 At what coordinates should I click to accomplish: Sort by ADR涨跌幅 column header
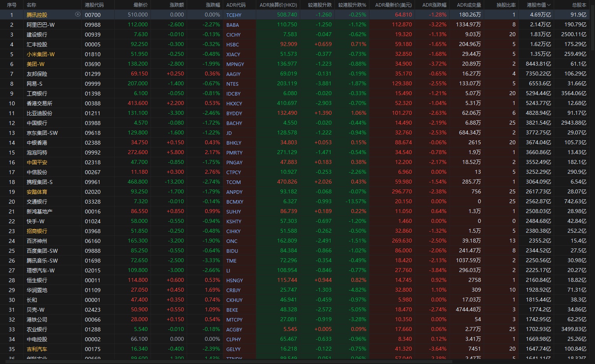(x=434, y=5)
